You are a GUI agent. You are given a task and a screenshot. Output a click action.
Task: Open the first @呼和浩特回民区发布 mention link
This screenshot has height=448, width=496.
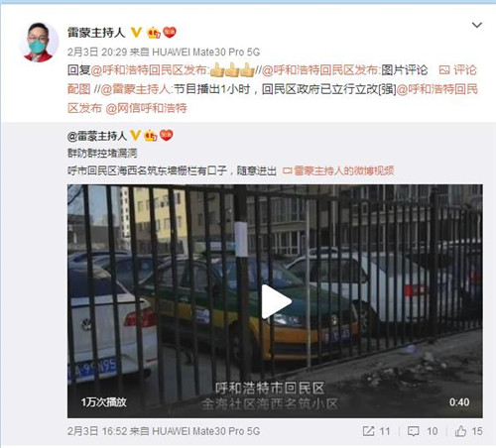coord(149,70)
